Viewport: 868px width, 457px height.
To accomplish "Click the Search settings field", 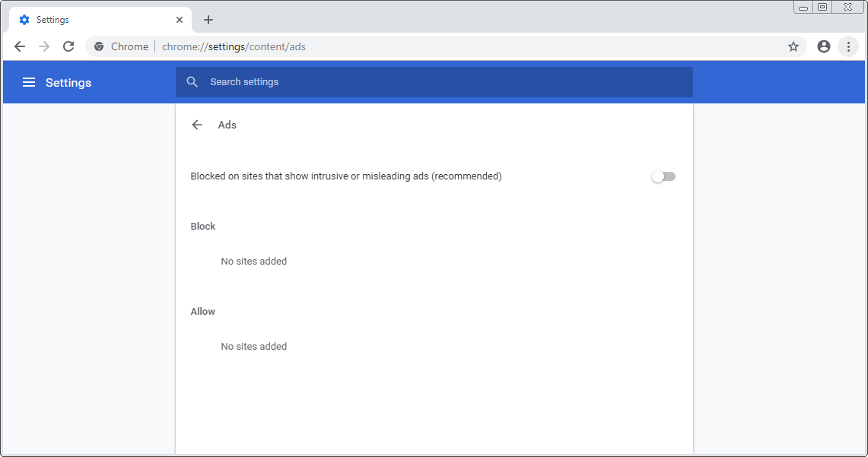I will click(434, 82).
